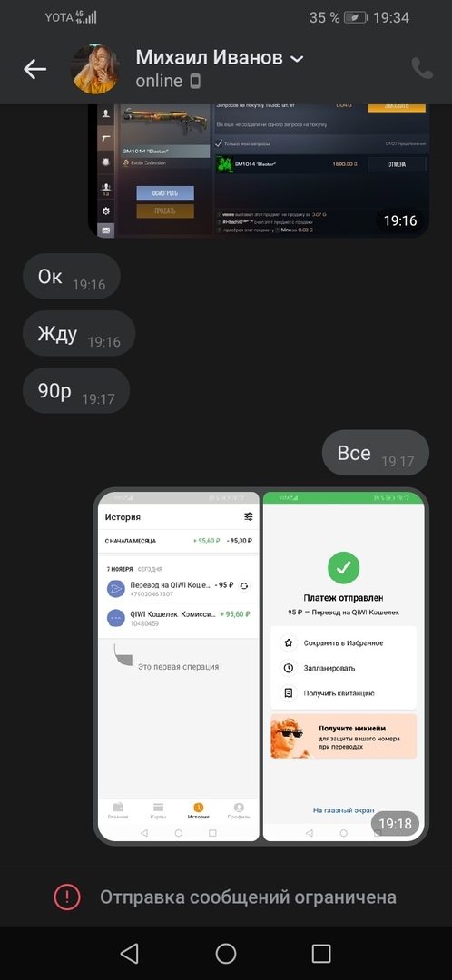This screenshot has width=452, height=980.
Task: Expand the dropdown chevron next to Михаил Иванов
Action: coord(298,59)
